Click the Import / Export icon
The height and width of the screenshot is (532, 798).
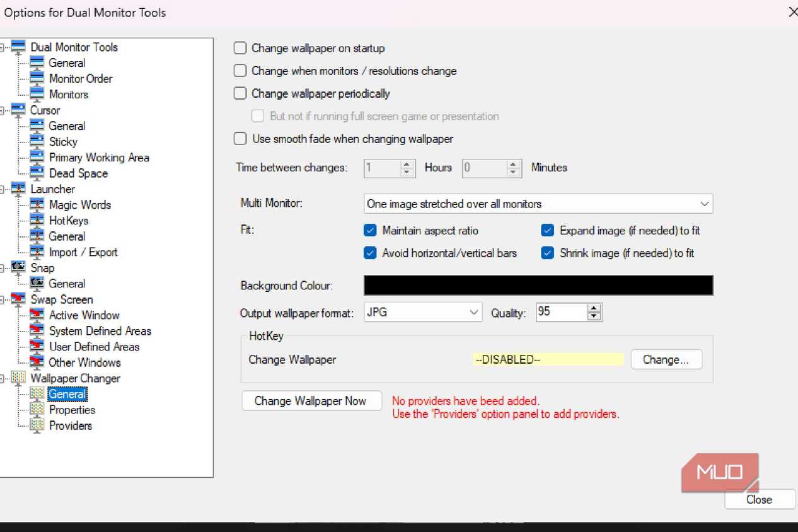point(37,252)
